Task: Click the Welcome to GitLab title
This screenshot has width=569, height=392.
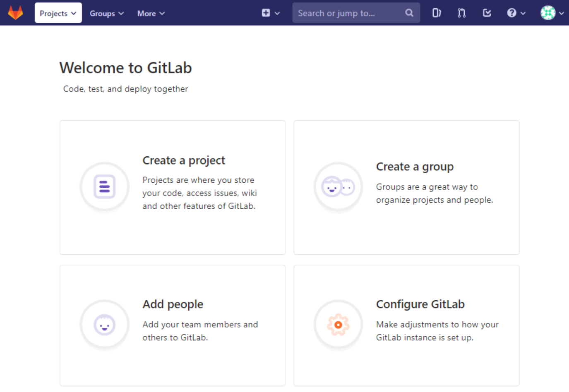Action: [x=126, y=68]
